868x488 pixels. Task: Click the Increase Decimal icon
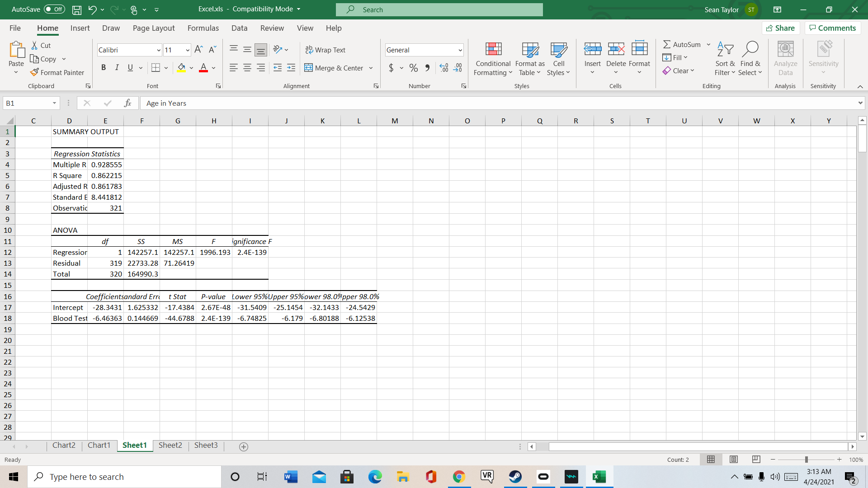tap(444, 68)
